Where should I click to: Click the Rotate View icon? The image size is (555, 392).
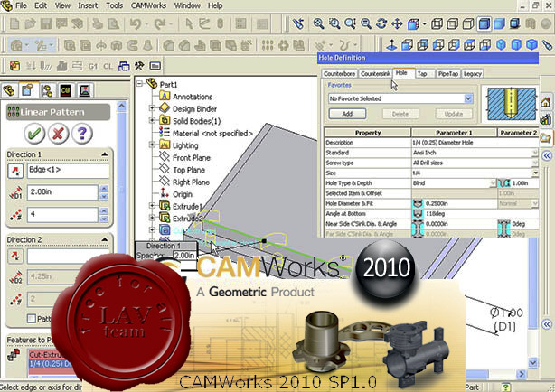tap(381, 23)
